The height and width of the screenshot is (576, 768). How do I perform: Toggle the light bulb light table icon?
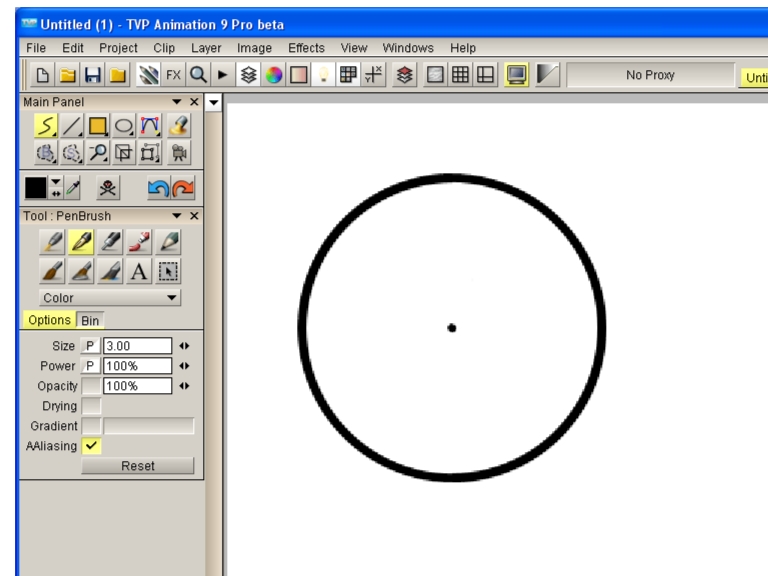pyautogui.click(x=323, y=75)
